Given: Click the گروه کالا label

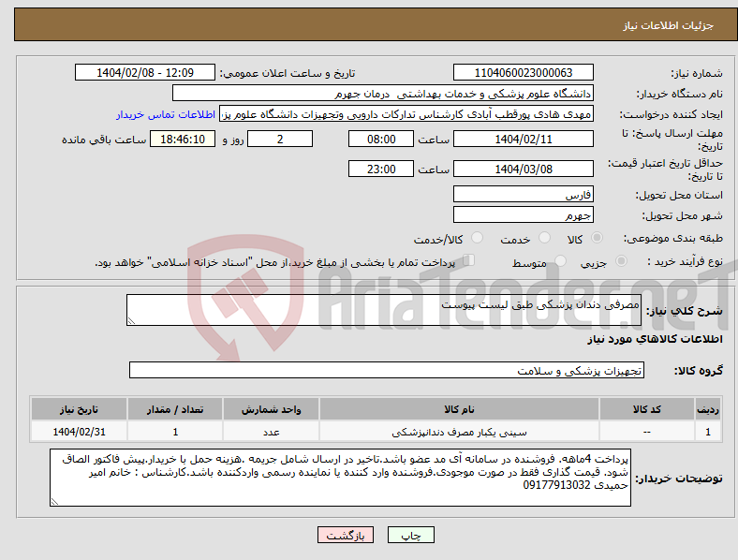Looking at the screenshot, I should click(699, 370).
